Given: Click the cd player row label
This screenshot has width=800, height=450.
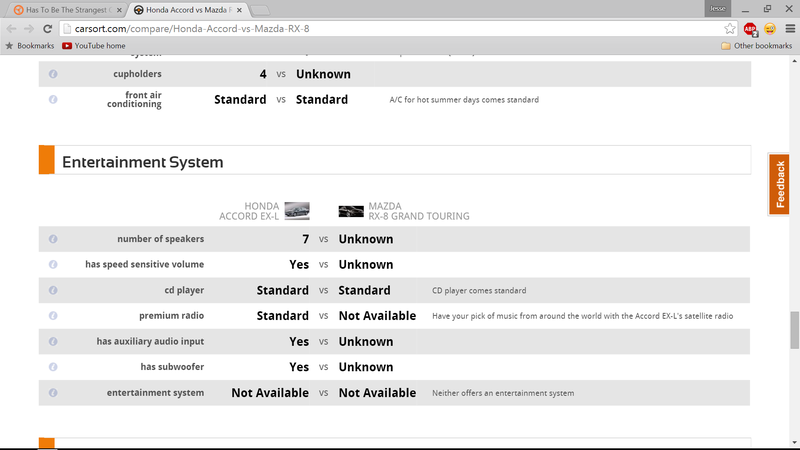Looking at the screenshot, I should coord(184,290).
